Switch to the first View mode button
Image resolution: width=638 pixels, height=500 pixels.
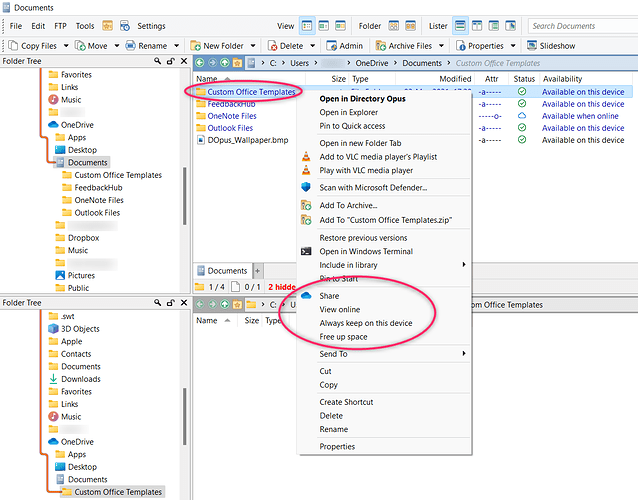coord(307,26)
